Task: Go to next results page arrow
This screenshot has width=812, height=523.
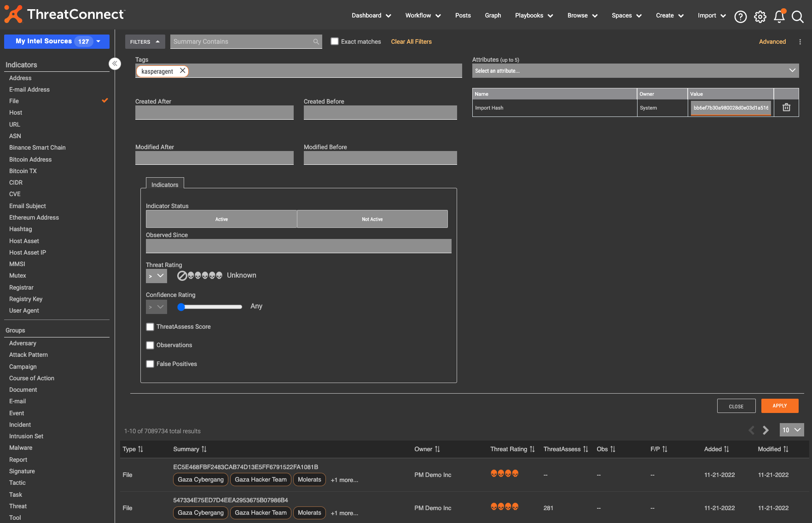Action: pos(766,430)
